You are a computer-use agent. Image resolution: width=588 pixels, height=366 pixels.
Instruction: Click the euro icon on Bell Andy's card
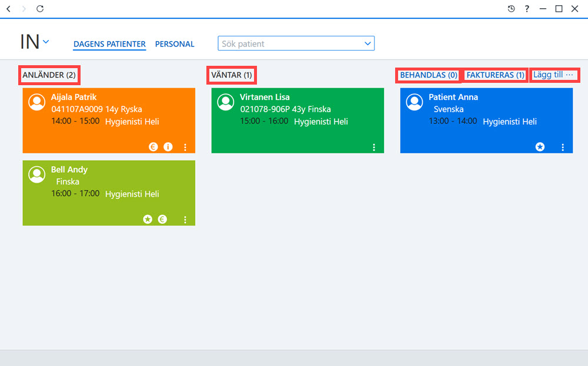click(x=162, y=219)
